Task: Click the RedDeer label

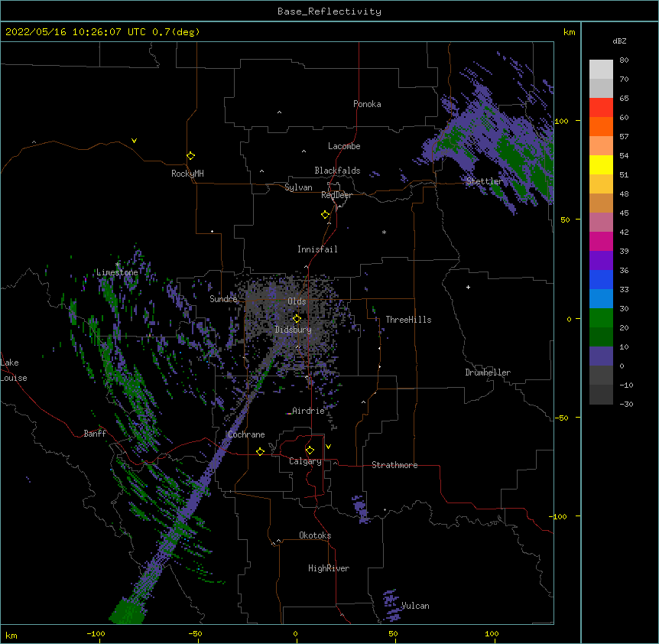Action: [336, 195]
